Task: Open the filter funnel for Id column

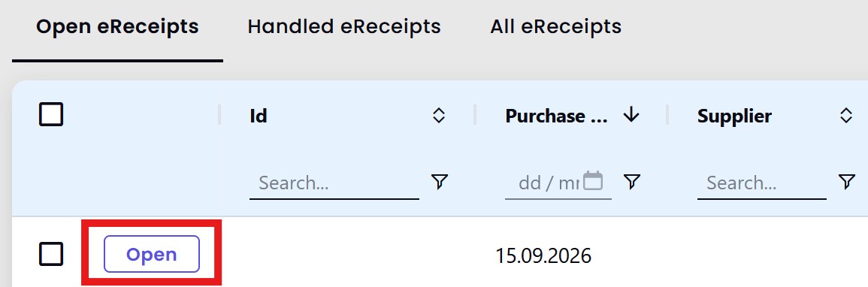Action: pos(439,181)
